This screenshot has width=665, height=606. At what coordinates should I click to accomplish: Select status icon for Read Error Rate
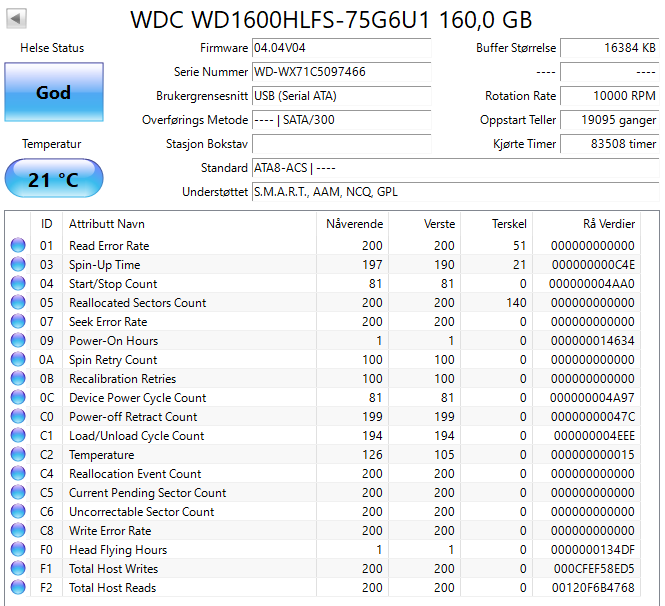18,245
